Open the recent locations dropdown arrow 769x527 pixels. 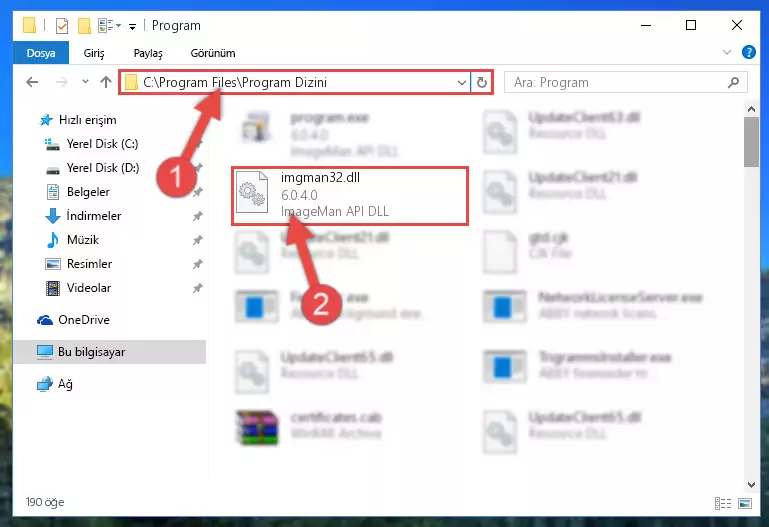coord(85,82)
